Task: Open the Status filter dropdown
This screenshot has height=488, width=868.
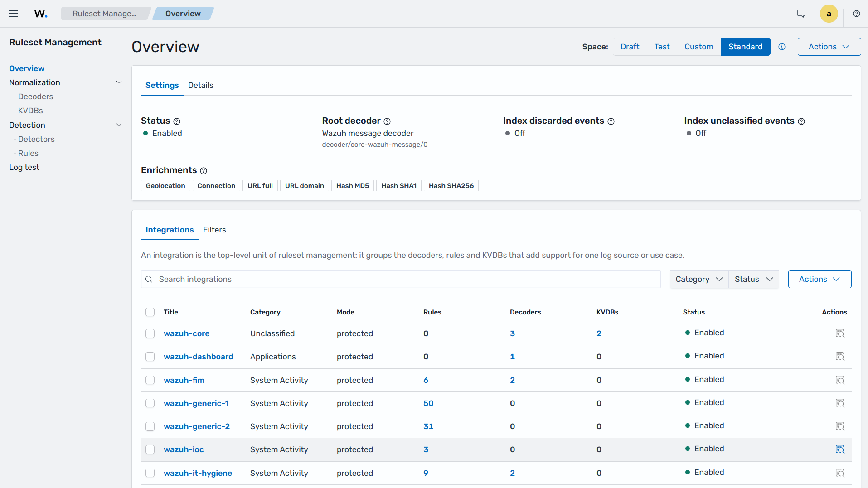Action: coord(754,279)
